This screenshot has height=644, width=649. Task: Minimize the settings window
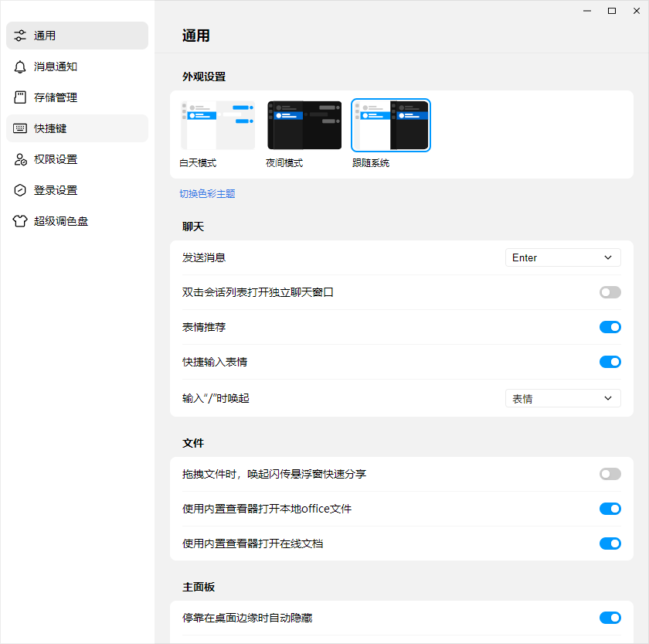click(587, 11)
